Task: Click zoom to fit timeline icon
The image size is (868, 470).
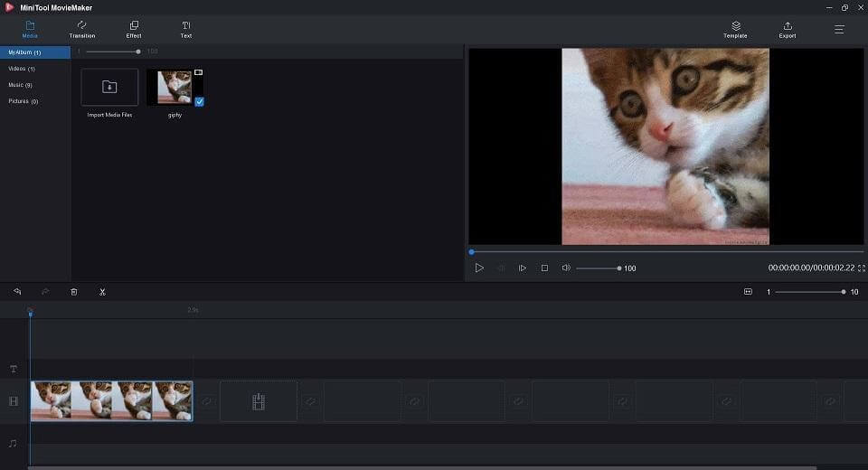Action: [x=748, y=292]
